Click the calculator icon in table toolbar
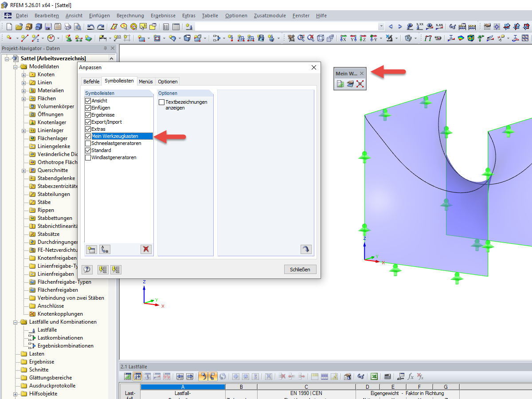Viewport: 532px width, 399px height. [x=387, y=376]
